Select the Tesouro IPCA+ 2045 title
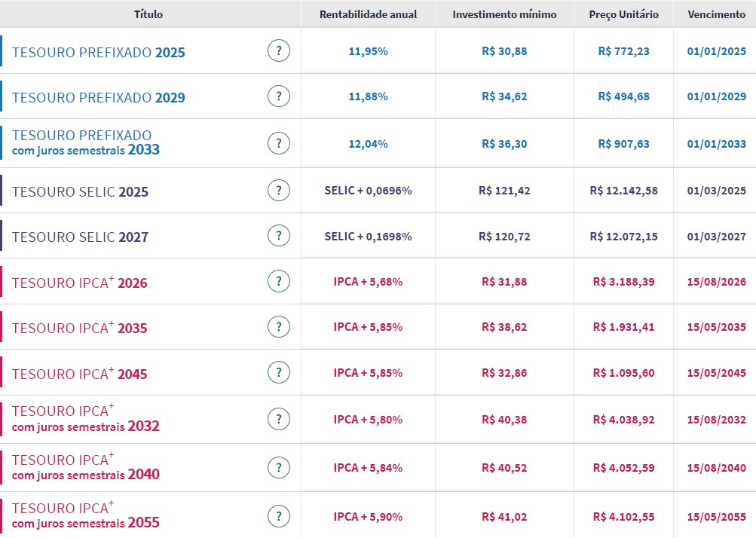756x538 pixels. point(79,374)
